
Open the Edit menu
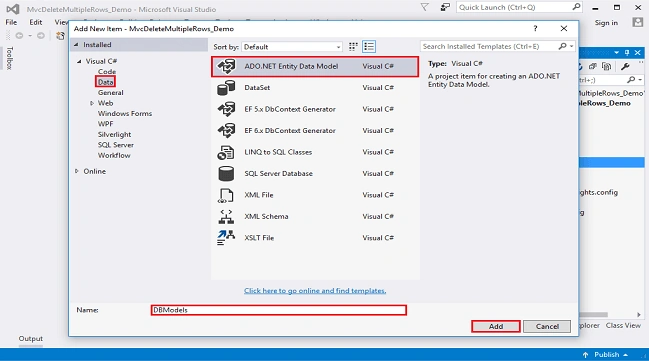click(36, 22)
